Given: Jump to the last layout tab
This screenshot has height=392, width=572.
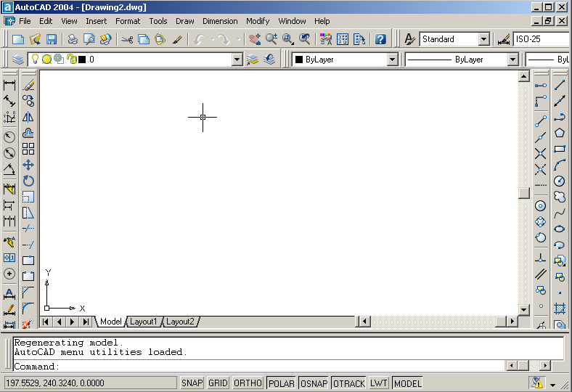Looking at the screenshot, I should pos(86,322).
